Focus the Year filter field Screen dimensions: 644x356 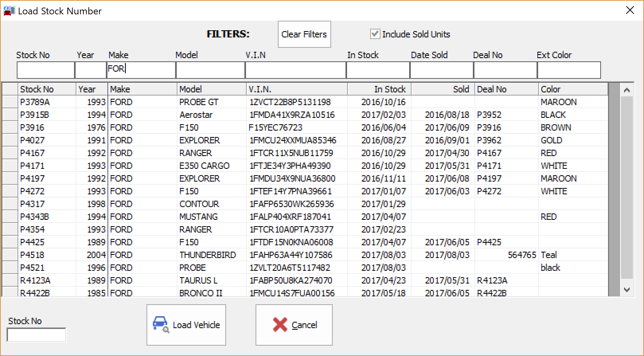(91, 70)
